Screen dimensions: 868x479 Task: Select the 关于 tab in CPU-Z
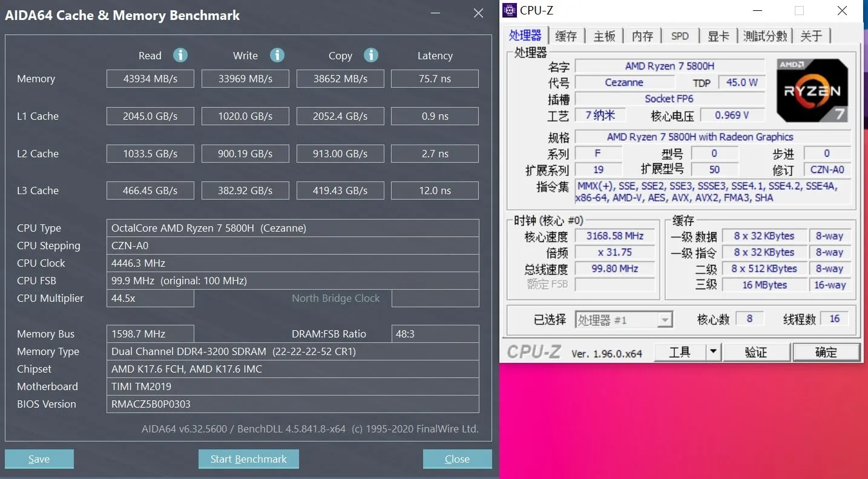[812, 36]
